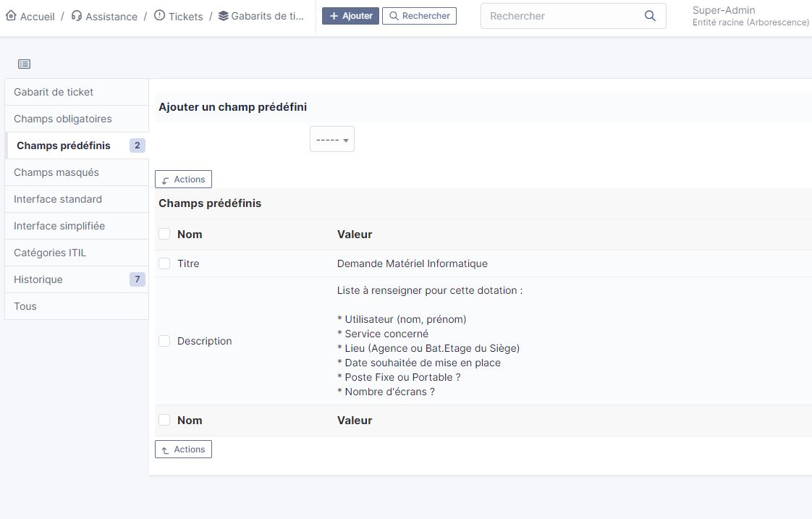The width and height of the screenshot is (812, 519).
Task: Click the magnifier icon inside the search field
Action: 649,15
